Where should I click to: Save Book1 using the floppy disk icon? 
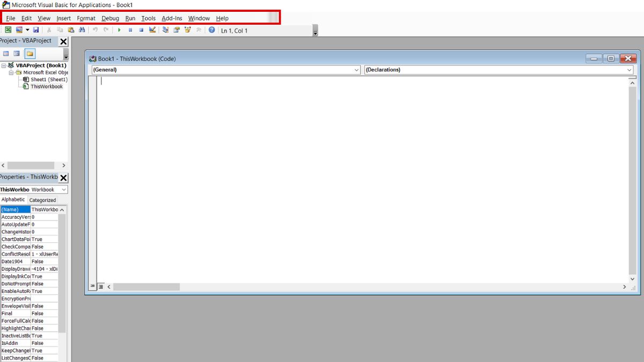click(36, 30)
